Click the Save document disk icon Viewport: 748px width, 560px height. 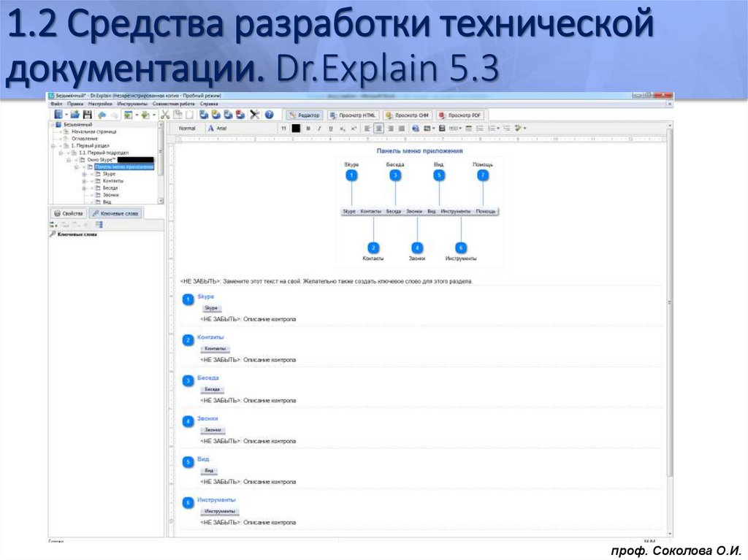point(88,114)
